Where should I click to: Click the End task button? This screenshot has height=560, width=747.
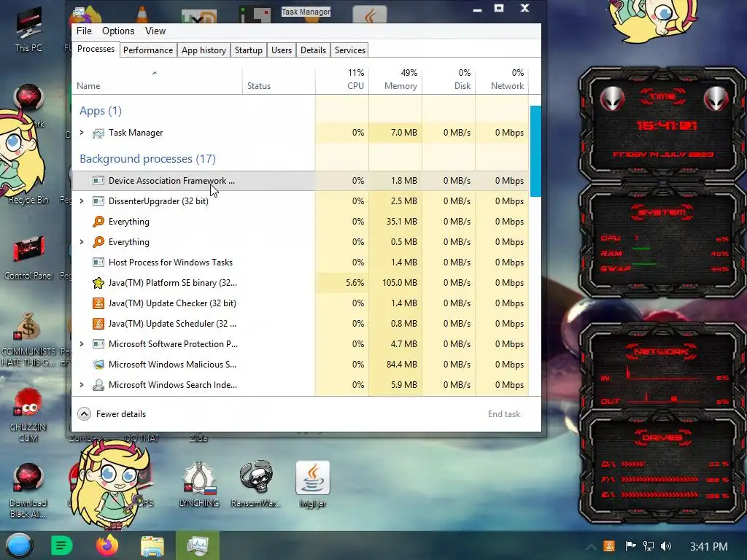[504, 414]
